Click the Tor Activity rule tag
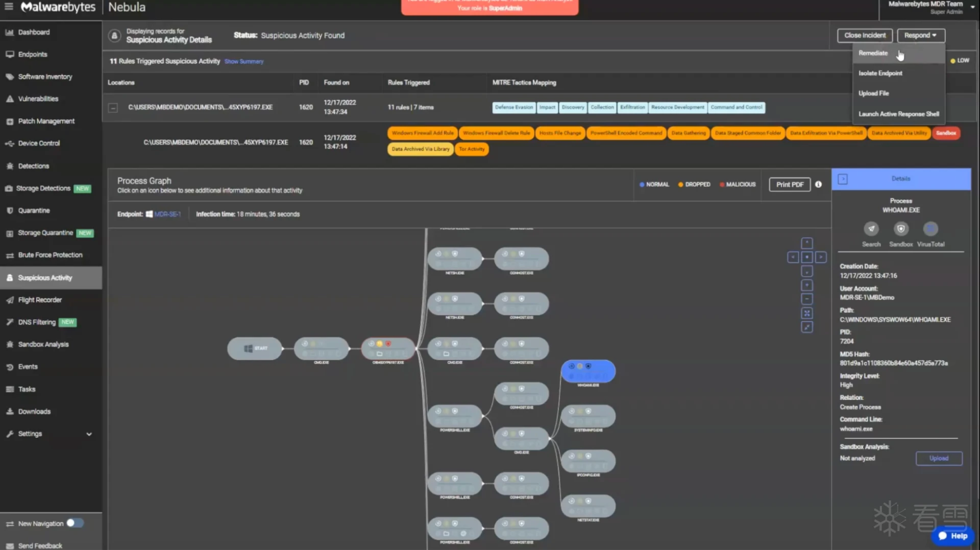 point(471,149)
